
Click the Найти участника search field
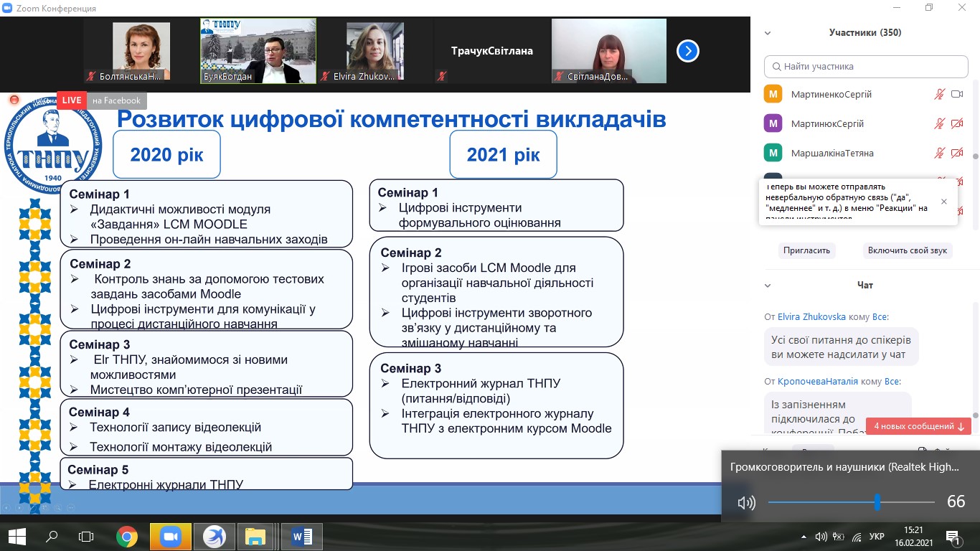(x=866, y=66)
